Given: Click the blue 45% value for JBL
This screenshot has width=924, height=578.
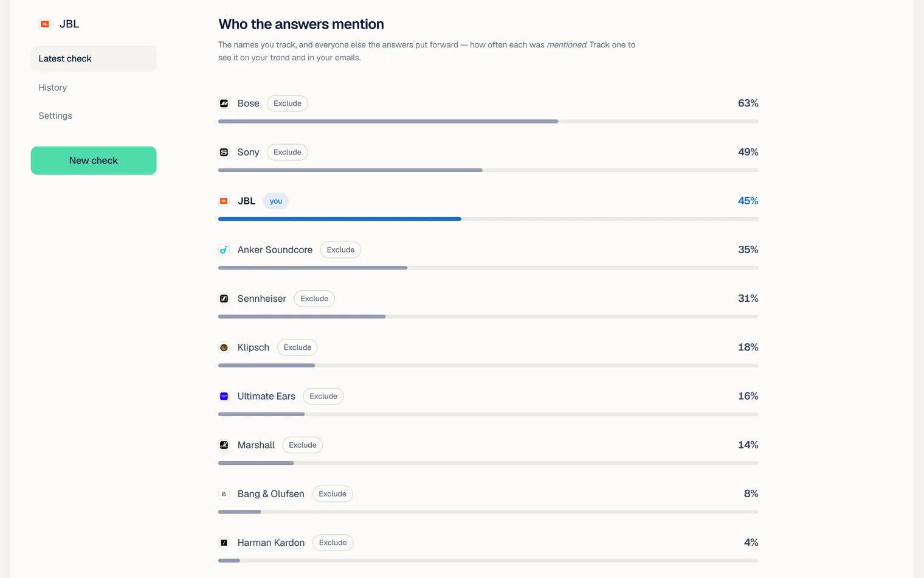Looking at the screenshot, I should pos(748,201).
